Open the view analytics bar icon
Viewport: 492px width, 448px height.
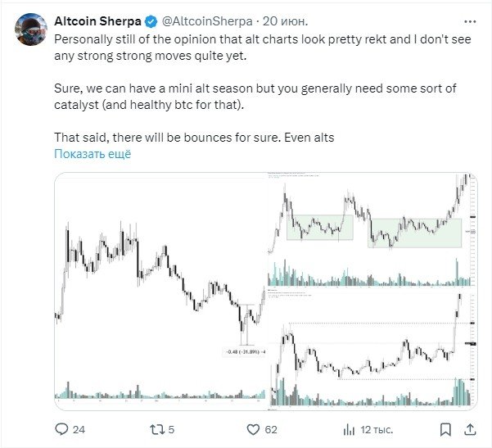point(350,428)
